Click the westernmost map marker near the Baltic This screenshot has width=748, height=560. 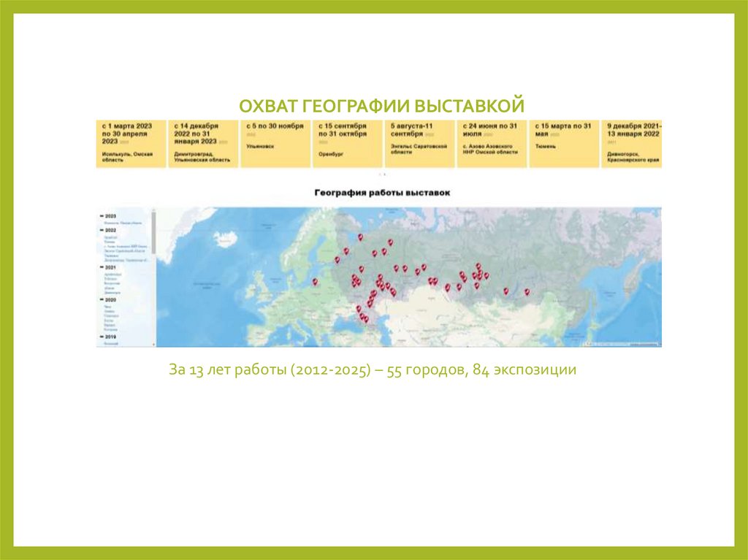coord(315,282)
